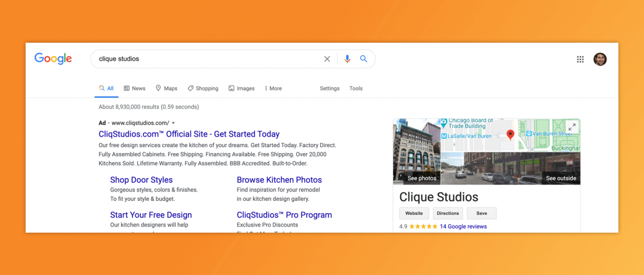The width and height of the screenshot is (644, 275).
Task: Click the LaSalle/Van Buren transit icon
Action: coord(444,136)
